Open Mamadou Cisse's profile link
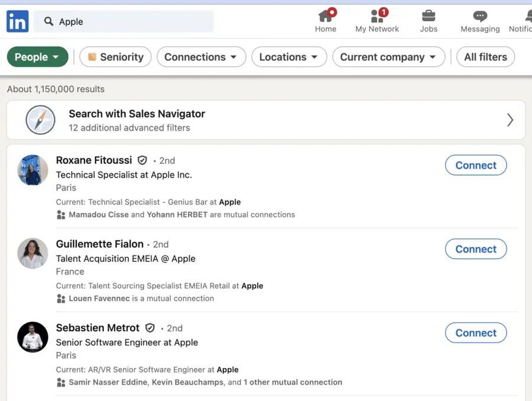This screenshot has width=532, height=401. point(99,215)
